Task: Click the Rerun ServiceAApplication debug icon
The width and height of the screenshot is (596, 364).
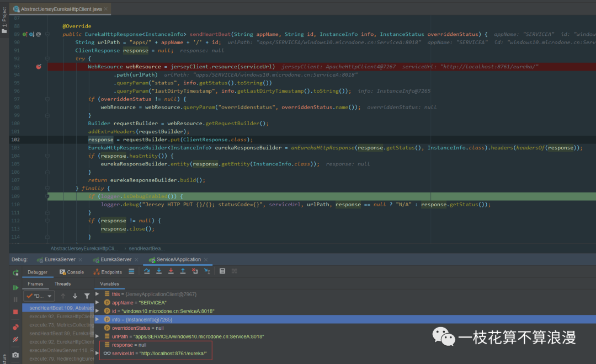Action: click(x=15, y=272)
